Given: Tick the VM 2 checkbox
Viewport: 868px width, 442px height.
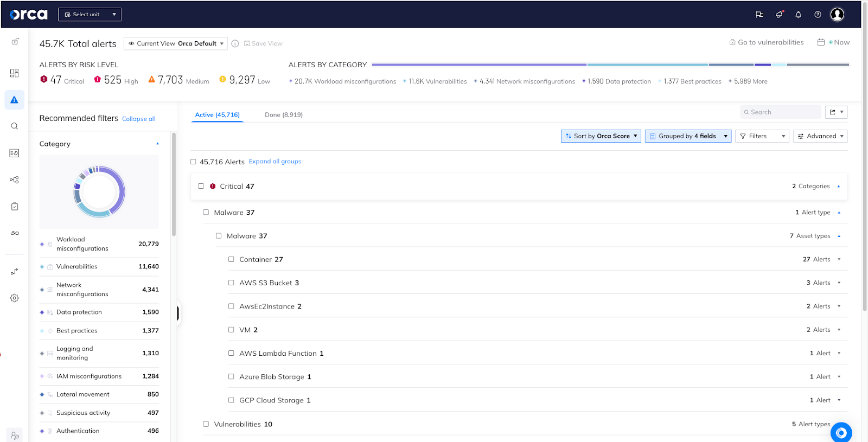Looking at the screenshot, I should point(231,329).
